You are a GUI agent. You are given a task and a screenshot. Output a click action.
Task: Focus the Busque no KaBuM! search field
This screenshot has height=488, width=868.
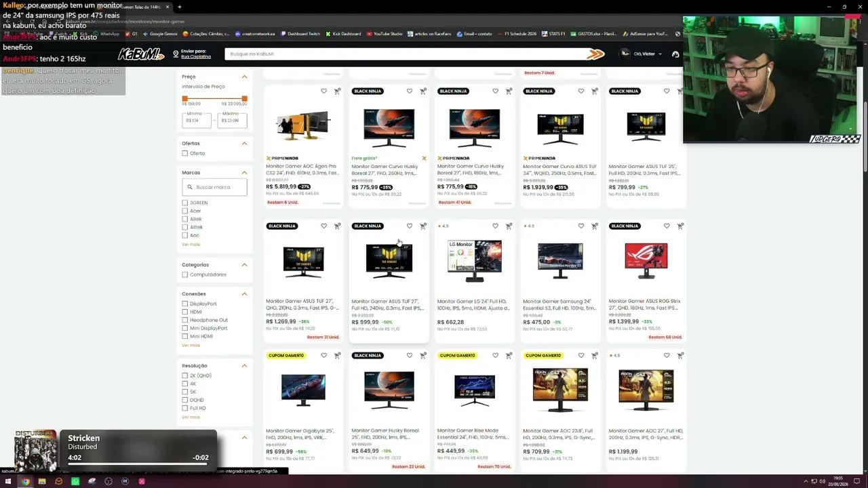pos(407,54)
